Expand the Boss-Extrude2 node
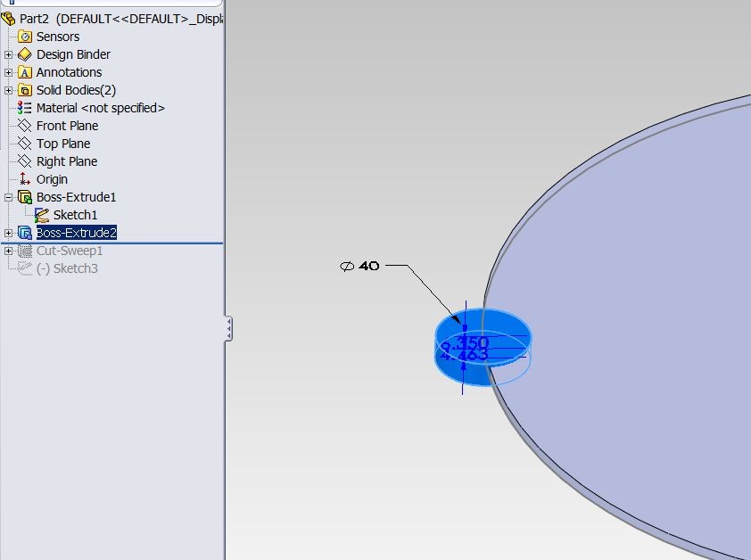This screenshot has height=560, width=751. (8, 233)
